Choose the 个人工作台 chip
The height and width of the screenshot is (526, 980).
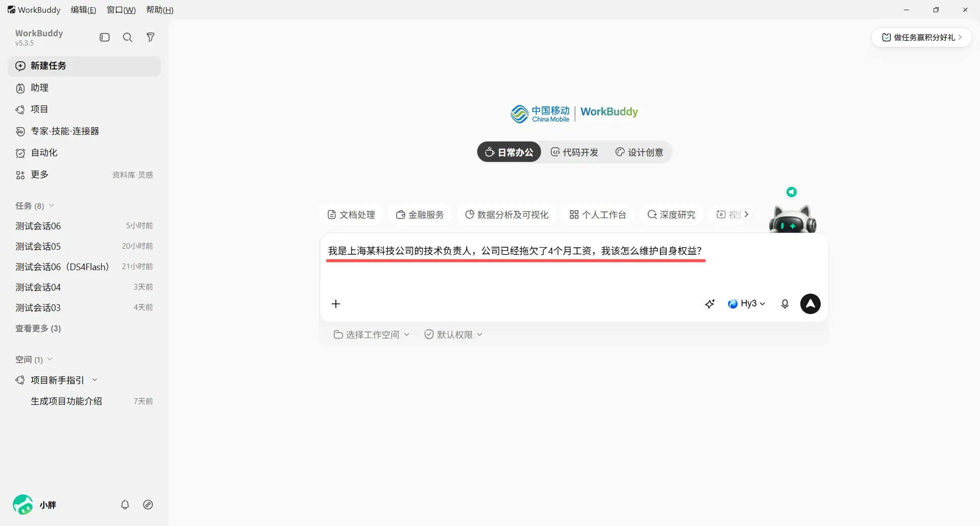point(598,214)
